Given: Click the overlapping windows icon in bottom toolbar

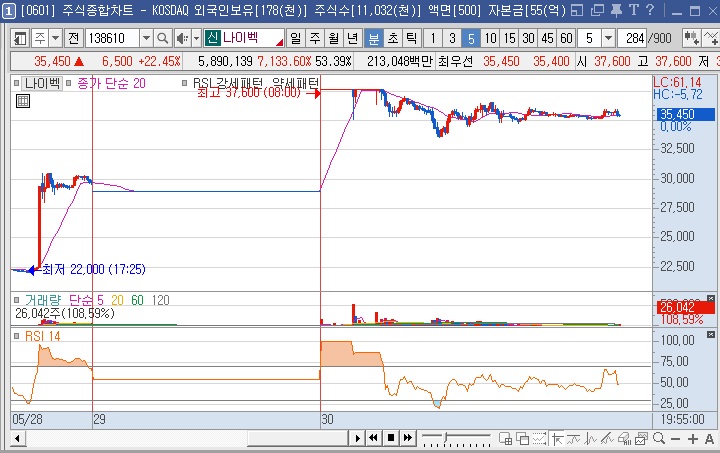Looking at the screenshot, I should click(523, 439).
